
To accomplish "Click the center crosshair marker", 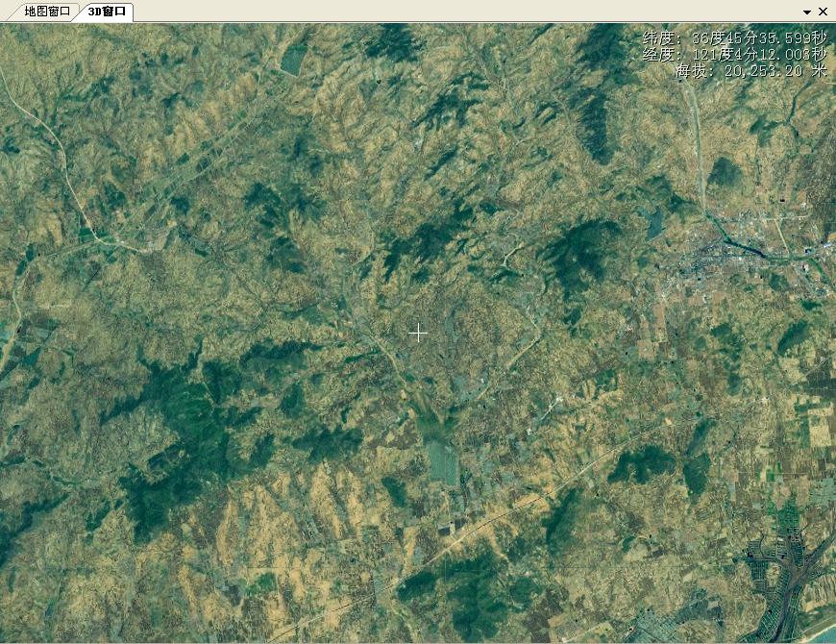I will click(x=419, y=332).
